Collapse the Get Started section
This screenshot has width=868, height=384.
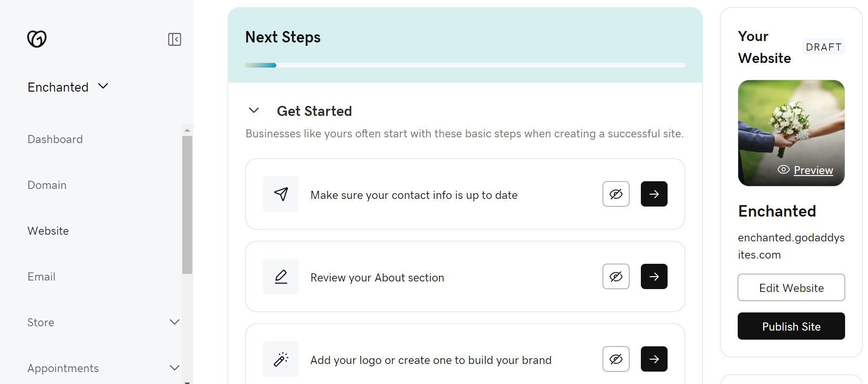pos(253,110)
